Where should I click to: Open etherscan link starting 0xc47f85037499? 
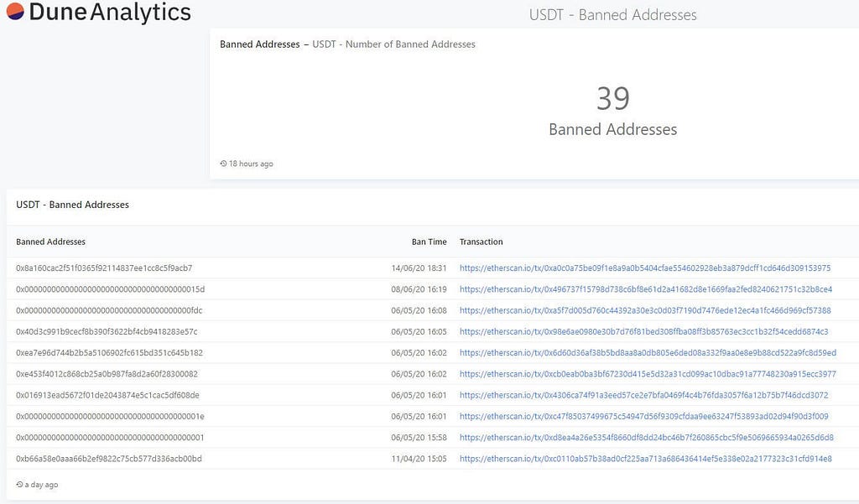pos(643,416)
